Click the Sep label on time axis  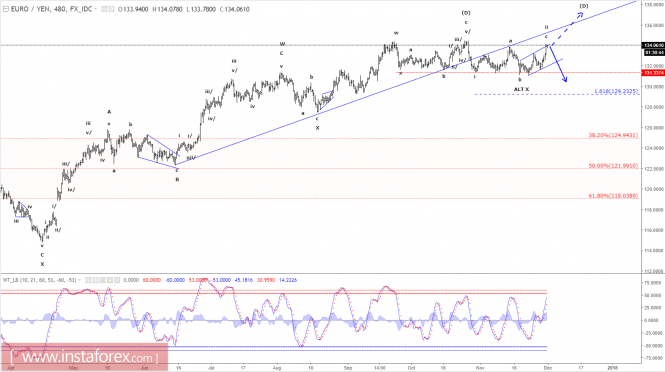[348, 368]
